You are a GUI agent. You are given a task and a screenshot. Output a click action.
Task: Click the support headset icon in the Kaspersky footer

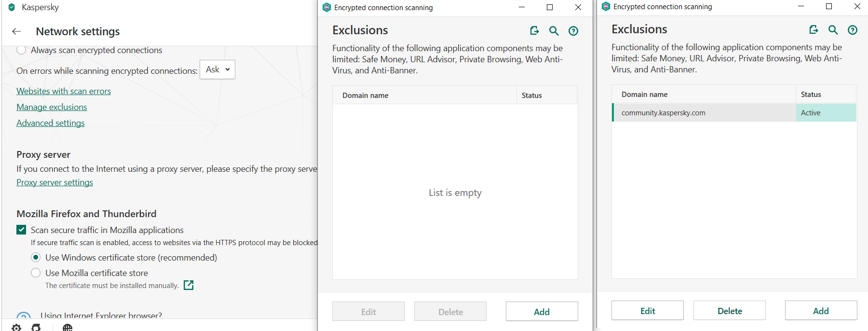pos(36,328)
